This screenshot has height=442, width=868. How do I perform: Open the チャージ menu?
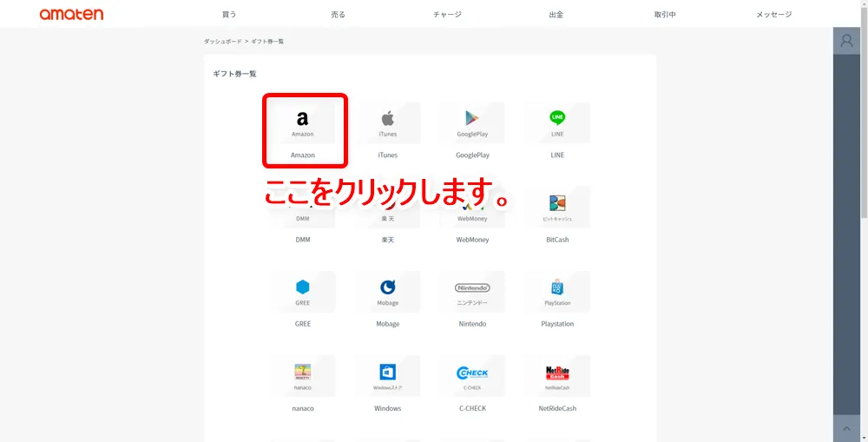(447, 15)
